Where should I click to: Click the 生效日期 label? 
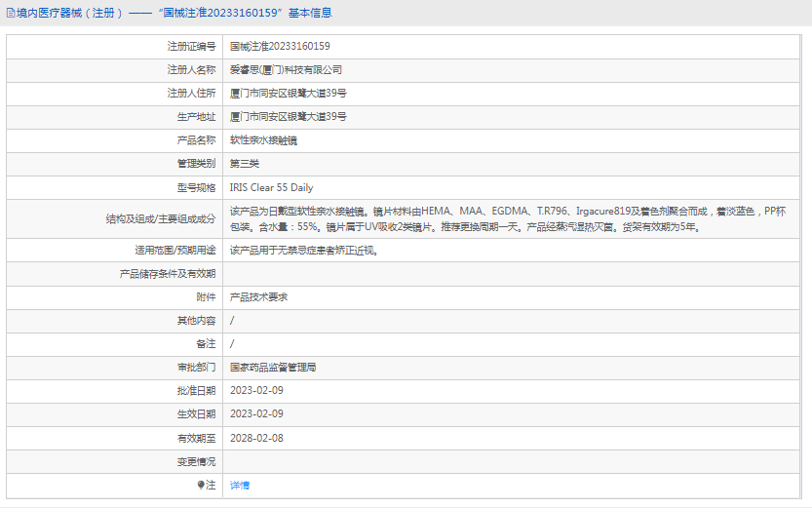tap(196, 414)
